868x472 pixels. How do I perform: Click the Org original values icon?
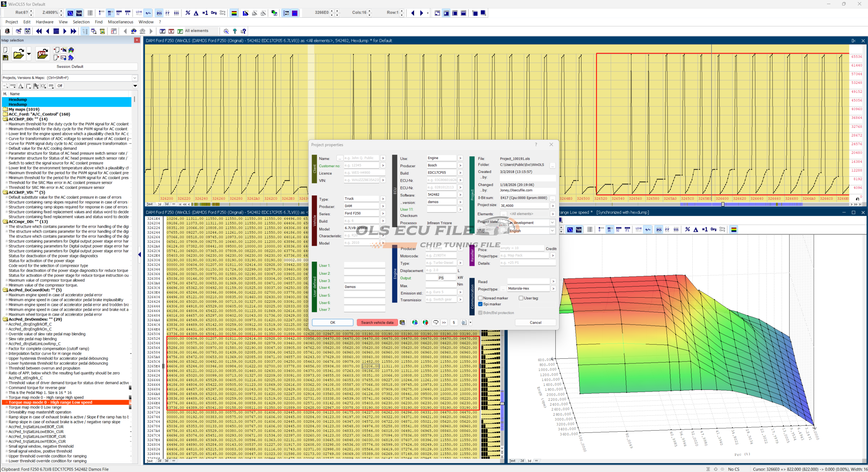pyautogui.click(x=214, y=13)
